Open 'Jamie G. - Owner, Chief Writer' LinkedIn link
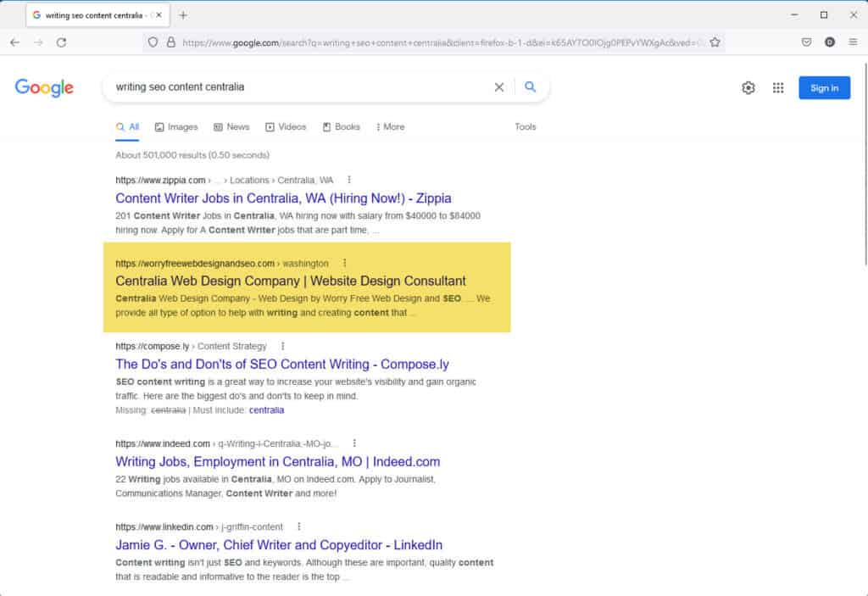The image size is (868, 596). coord(279,544)
